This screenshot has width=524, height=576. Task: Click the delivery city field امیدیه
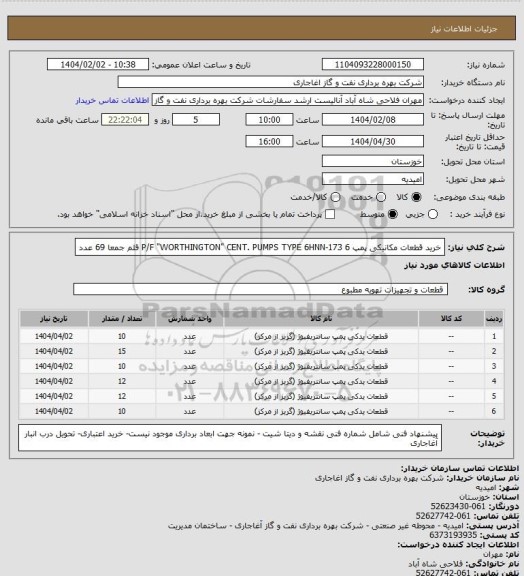[373, 179]
